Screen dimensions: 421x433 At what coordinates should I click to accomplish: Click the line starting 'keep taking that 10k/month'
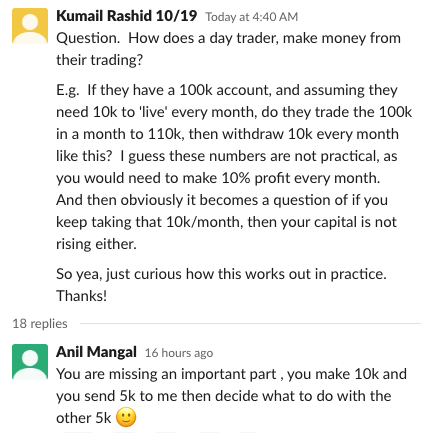point(226,222)
